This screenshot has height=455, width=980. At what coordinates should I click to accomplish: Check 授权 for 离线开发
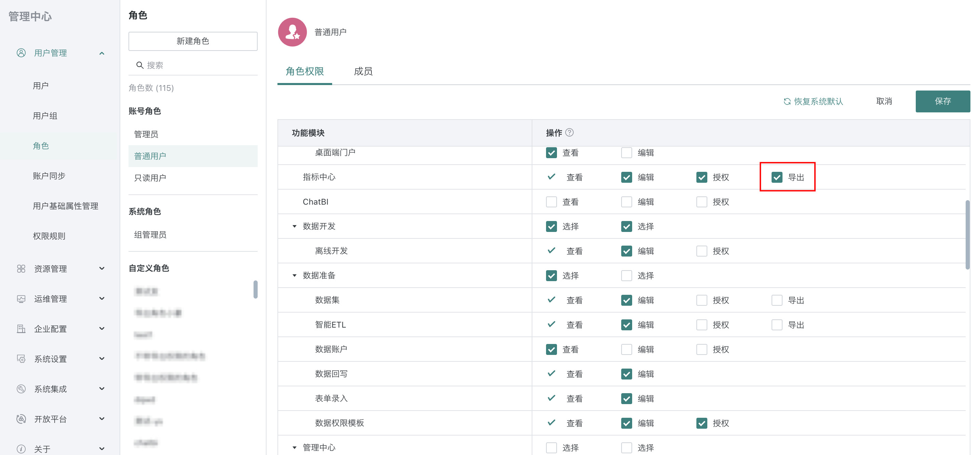(x=702, y=251)
